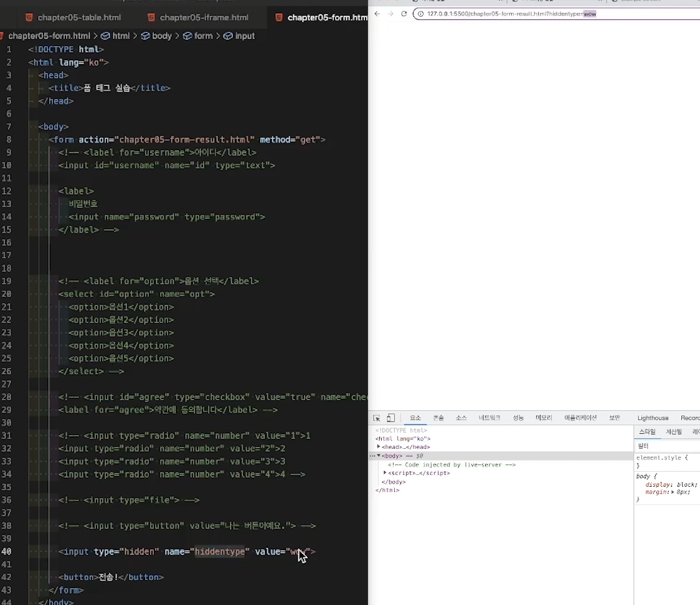Click the select id="option" line in the editor

(136, 294)
